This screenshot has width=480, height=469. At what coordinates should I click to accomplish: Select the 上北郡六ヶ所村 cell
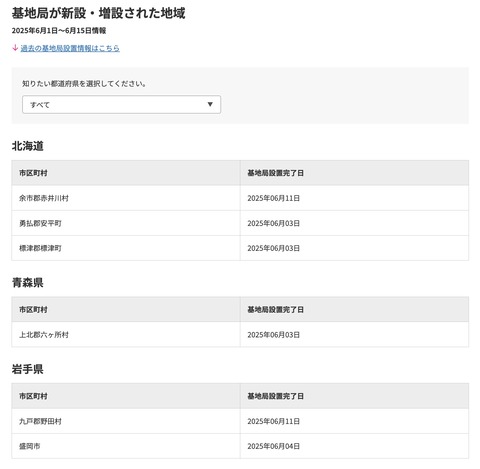coord(126,334)
